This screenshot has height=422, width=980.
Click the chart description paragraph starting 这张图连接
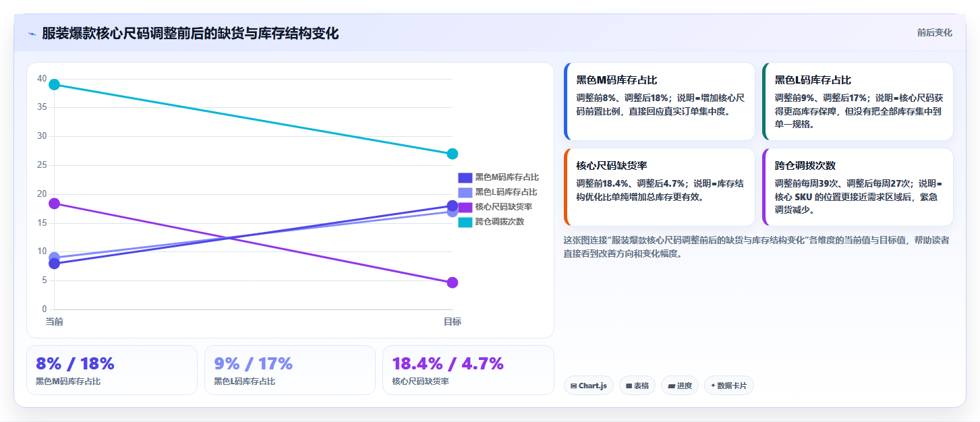pyautogui.click(x=756, y=247)
